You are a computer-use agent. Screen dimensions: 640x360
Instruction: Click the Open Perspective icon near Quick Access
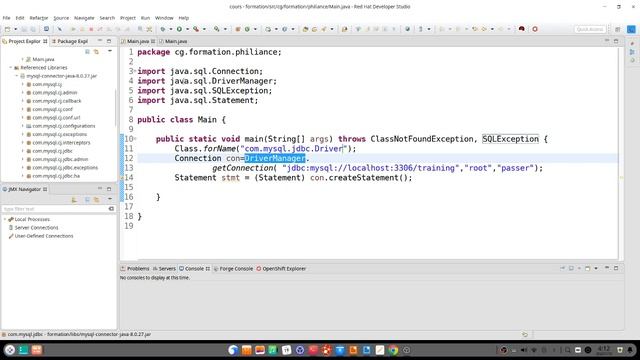coord(618,29)
